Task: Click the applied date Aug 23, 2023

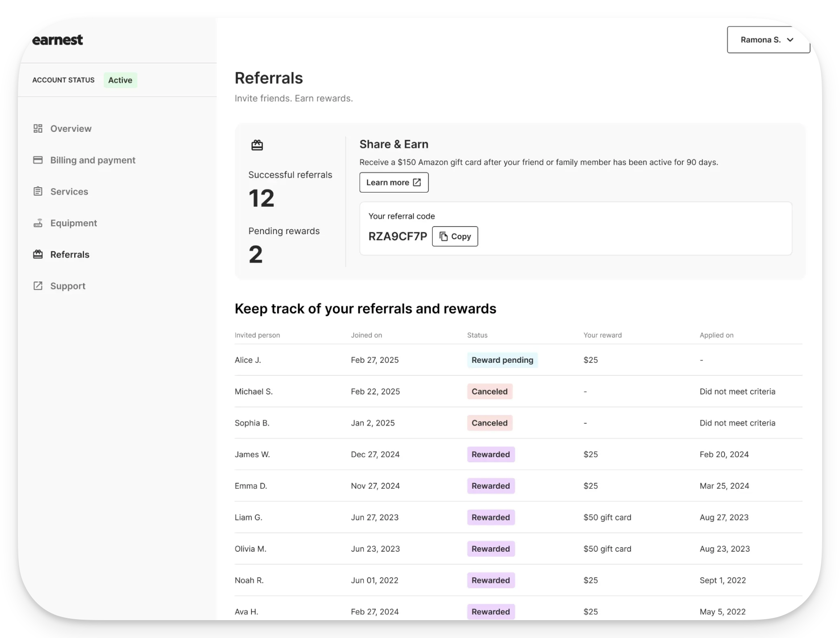Action: [725, 549]
